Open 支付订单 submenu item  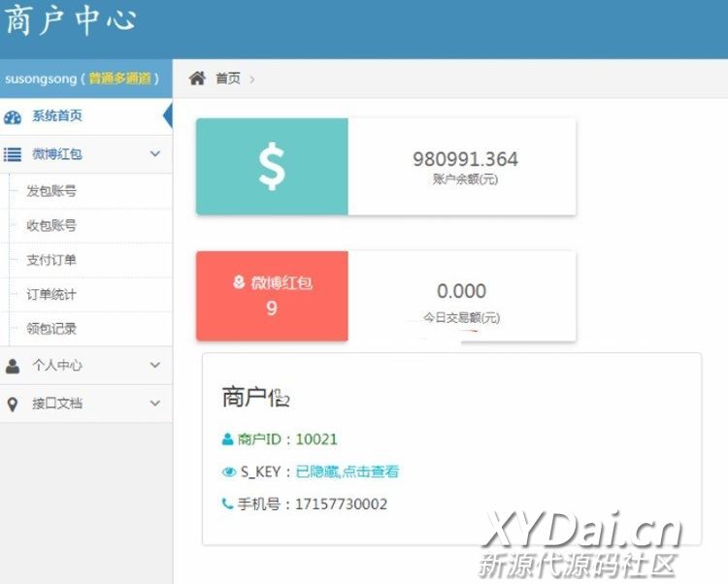pos(51,260)
